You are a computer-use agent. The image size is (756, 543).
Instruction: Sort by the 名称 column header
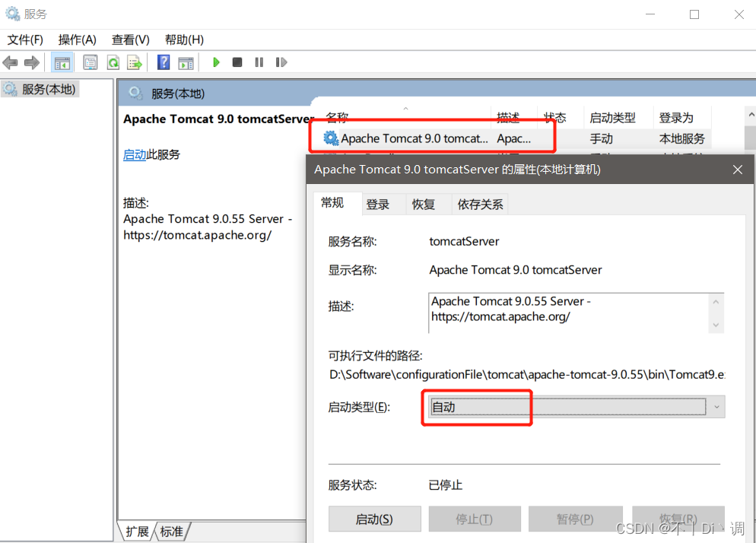coord(406,117)
